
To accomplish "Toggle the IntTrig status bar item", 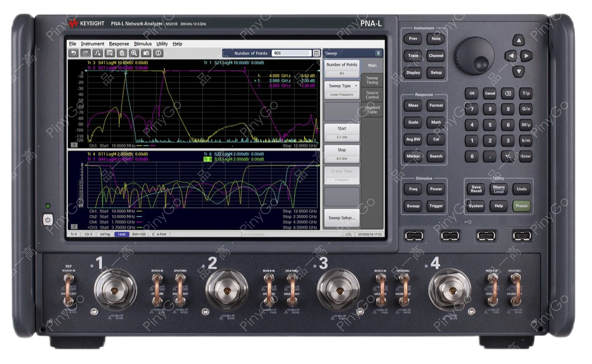I will (x=105, y=234).
